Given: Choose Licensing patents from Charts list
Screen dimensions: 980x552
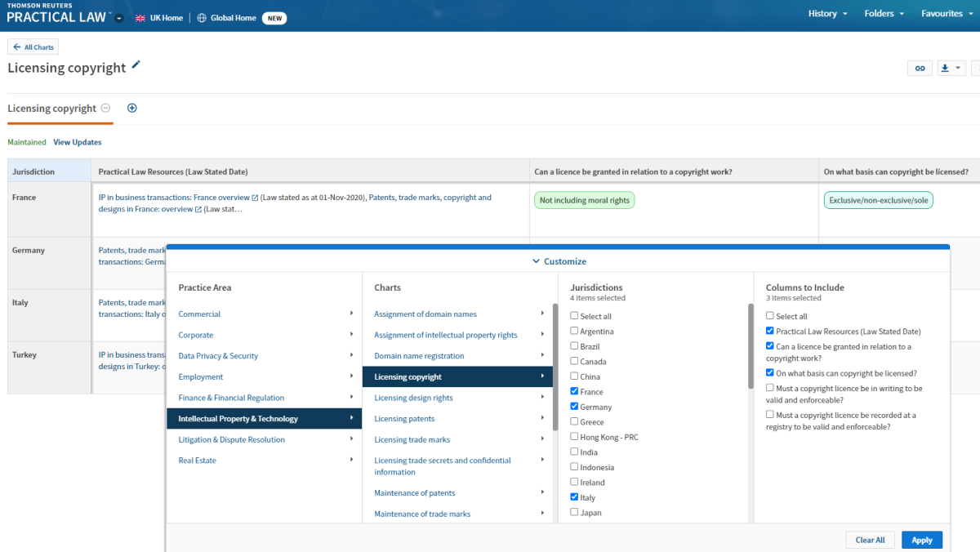Looking at the screenshot, I should click(x=404, y=419).
